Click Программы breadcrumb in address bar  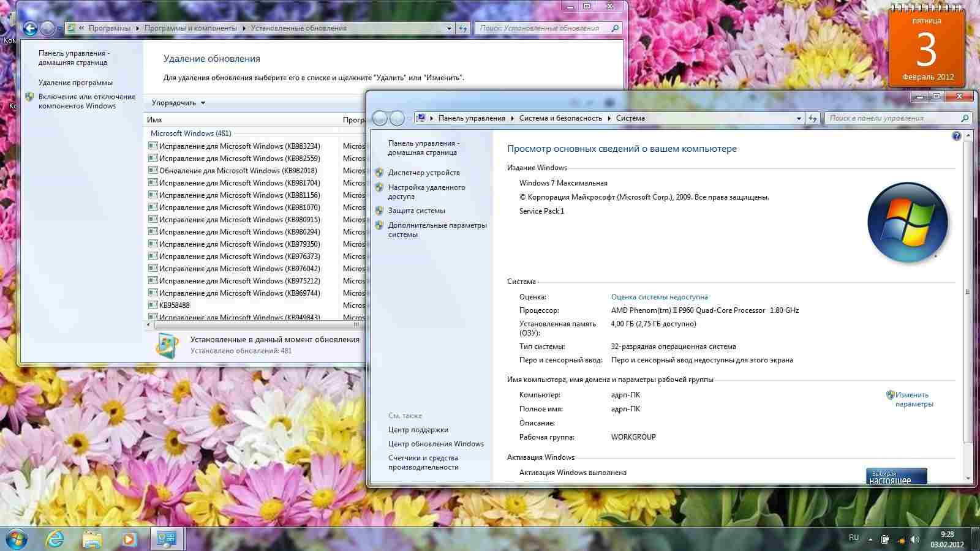coord(109,28)
